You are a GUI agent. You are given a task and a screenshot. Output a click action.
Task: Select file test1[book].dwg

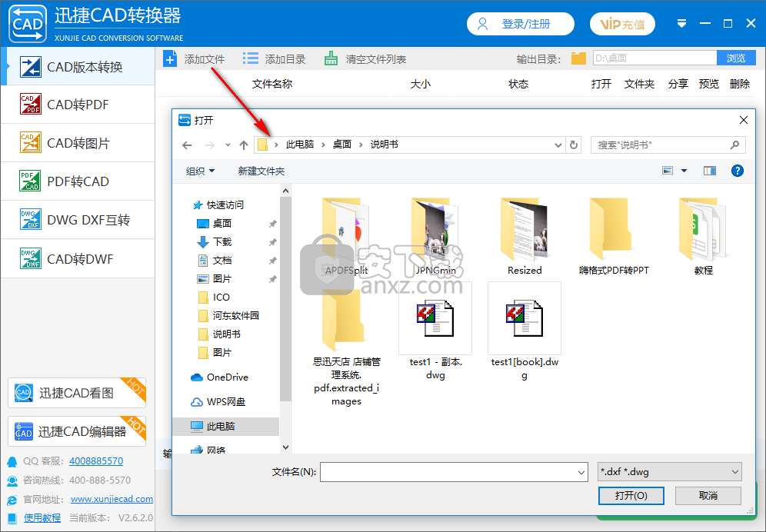click(525, 333)
